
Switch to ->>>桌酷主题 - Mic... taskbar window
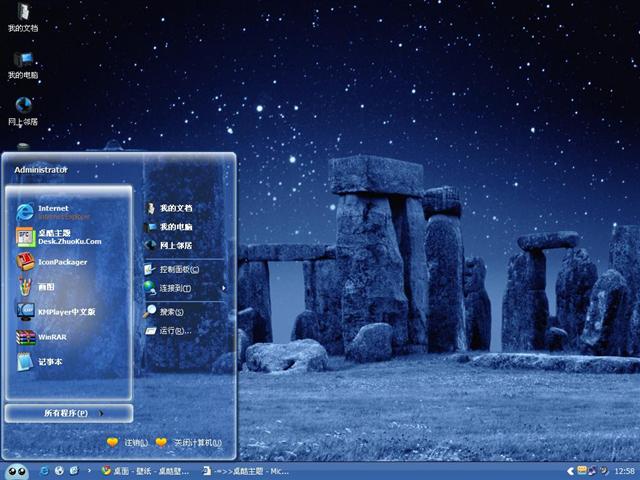[x=247, y=471]
